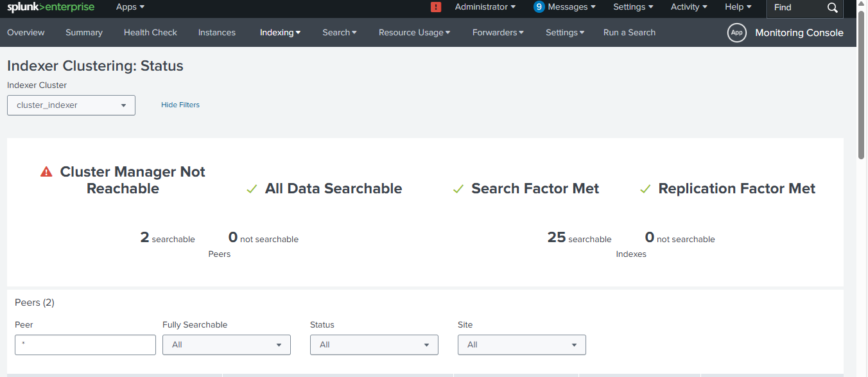Open the cluster_indexer dropdown
This screenshot has height=377, width=868.
point(71,105)
